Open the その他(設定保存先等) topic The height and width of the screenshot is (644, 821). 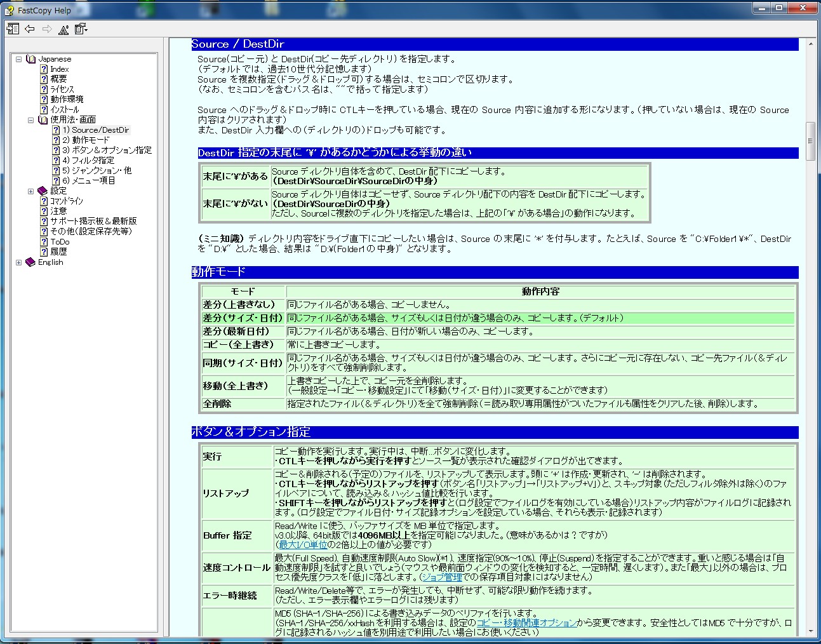pos(91,231)
